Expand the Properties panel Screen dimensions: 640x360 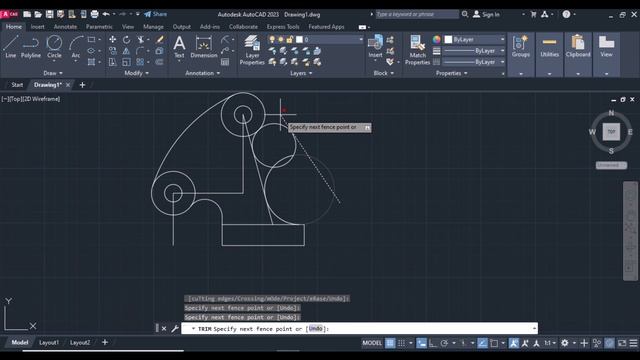(x=452, y=73)
